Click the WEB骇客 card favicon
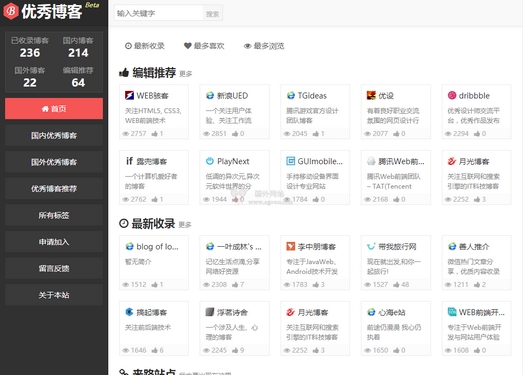523x375 pixels. click(x=129, y=95)
